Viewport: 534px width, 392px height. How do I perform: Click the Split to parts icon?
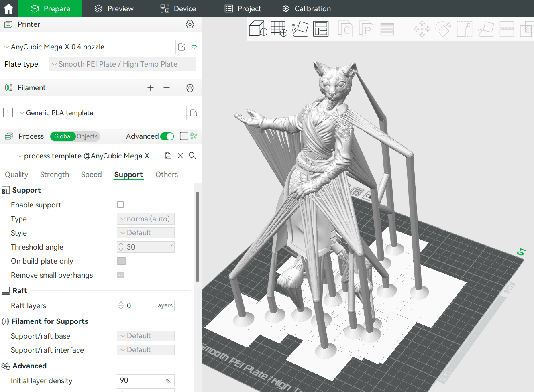pyautogui.click(x=366, y=29)
